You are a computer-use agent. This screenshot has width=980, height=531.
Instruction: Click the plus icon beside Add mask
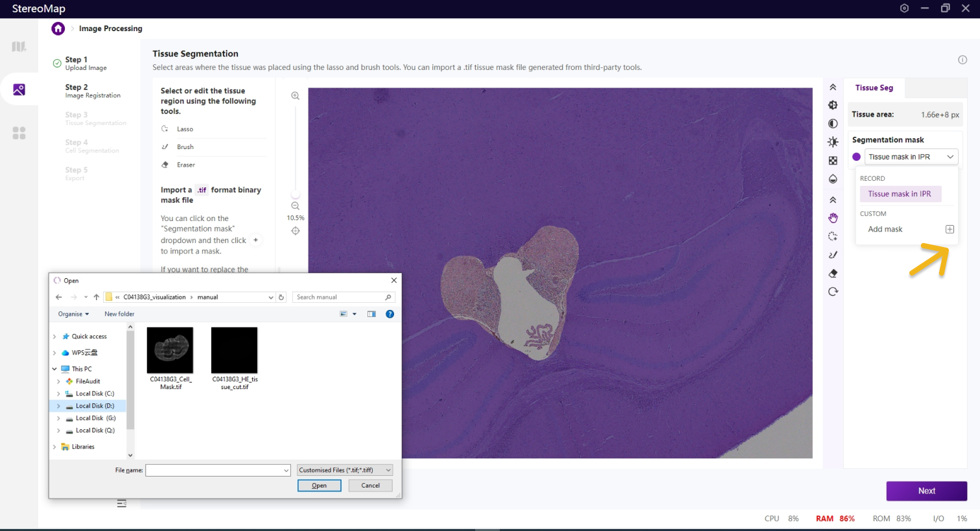pyautogui.click(x=950, y=230)
